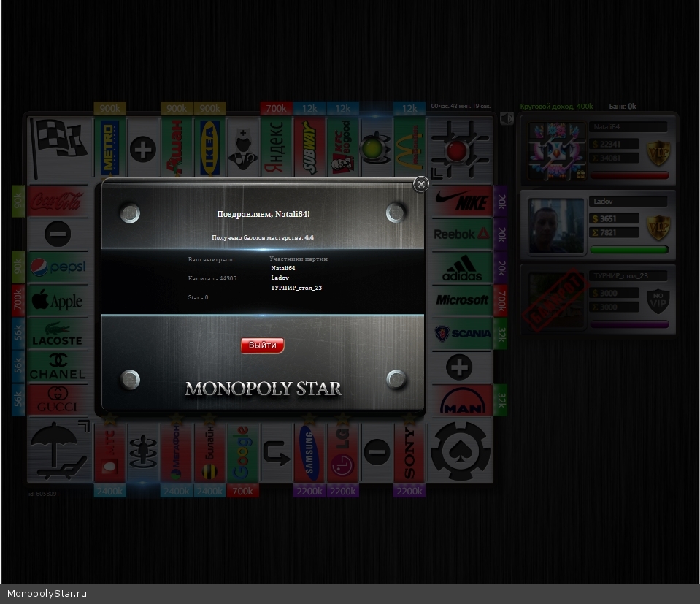Click the Reebok brand cell

click(x=462, y=234)
